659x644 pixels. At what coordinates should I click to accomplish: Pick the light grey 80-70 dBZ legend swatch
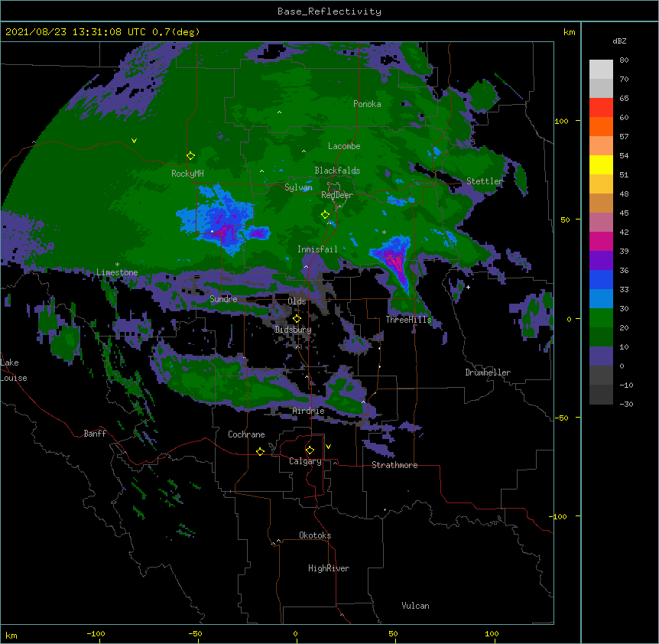click(x=601, y=70)
